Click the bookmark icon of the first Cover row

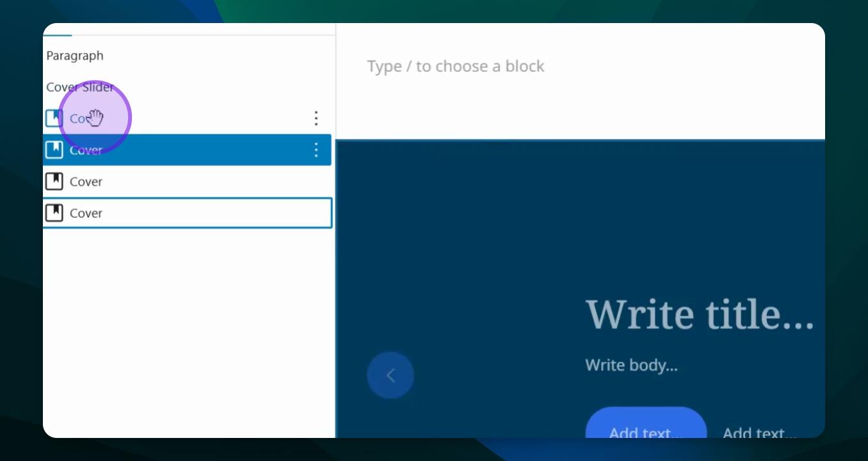point(54,118)
